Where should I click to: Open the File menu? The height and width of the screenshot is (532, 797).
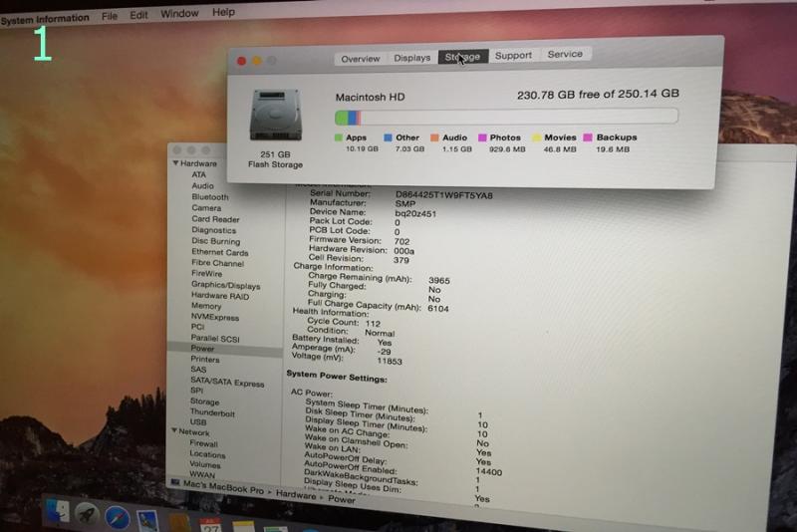110,16
